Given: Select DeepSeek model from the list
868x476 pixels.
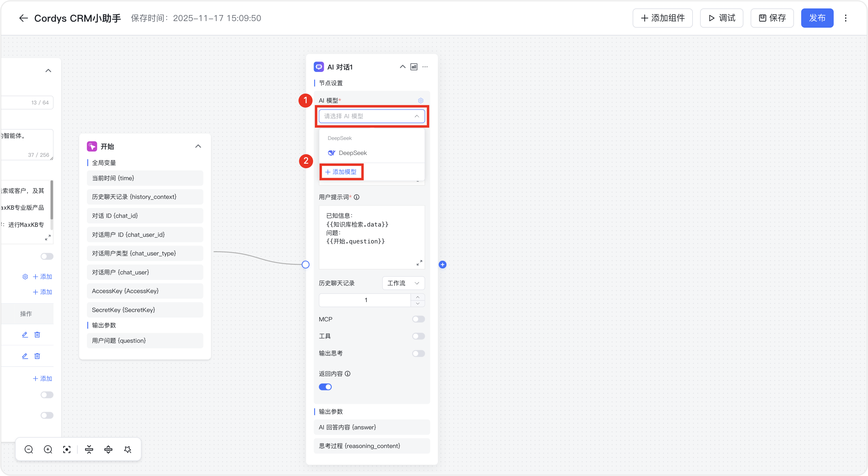Looking at the screenshot, I should (x=352, y=153).
